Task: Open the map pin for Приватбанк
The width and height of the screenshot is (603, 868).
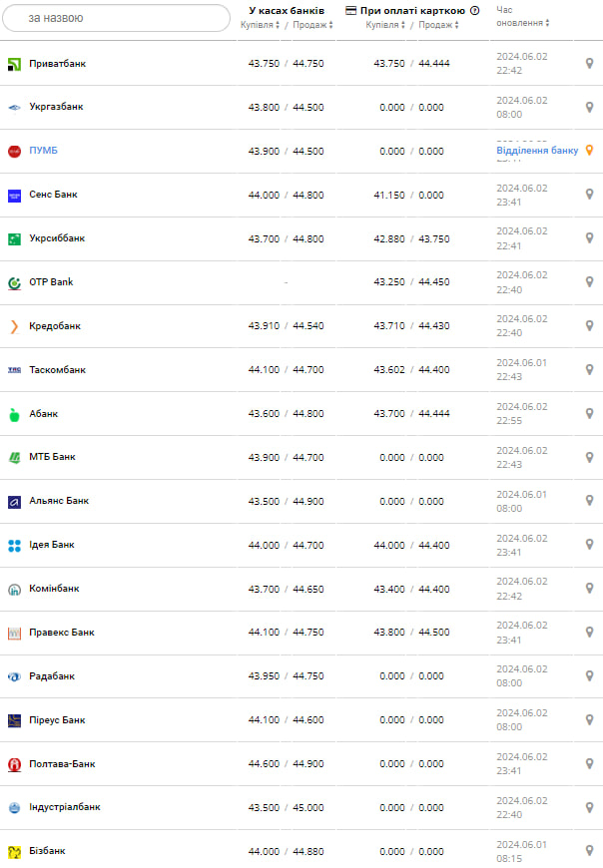Action: pos(589,64)
